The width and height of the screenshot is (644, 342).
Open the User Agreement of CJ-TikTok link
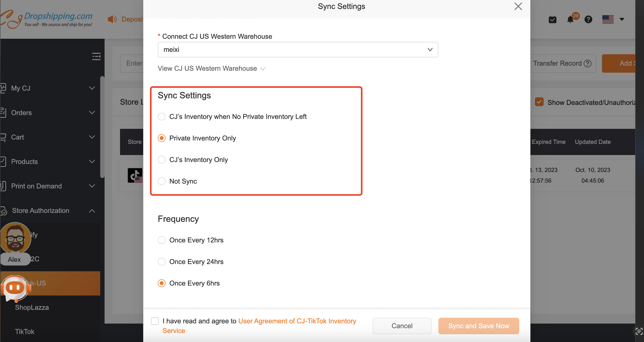pos(297,321)
